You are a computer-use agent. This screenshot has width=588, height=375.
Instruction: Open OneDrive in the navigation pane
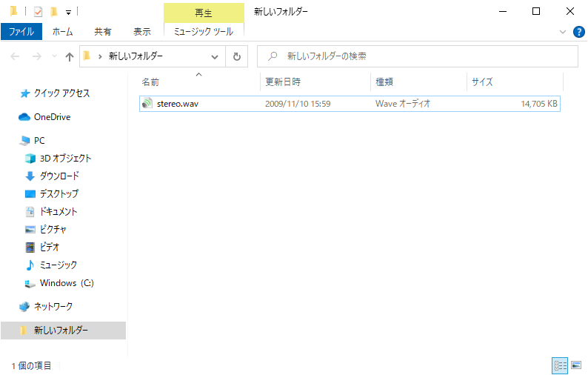tap(52, 117)
